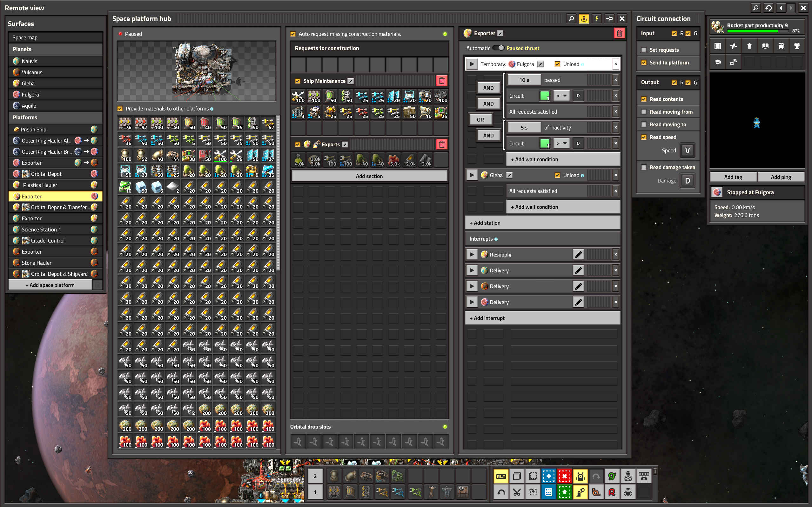
Task: Toggle Unload checkbox for Fulgora station
Action: click(x=557, y=64)
